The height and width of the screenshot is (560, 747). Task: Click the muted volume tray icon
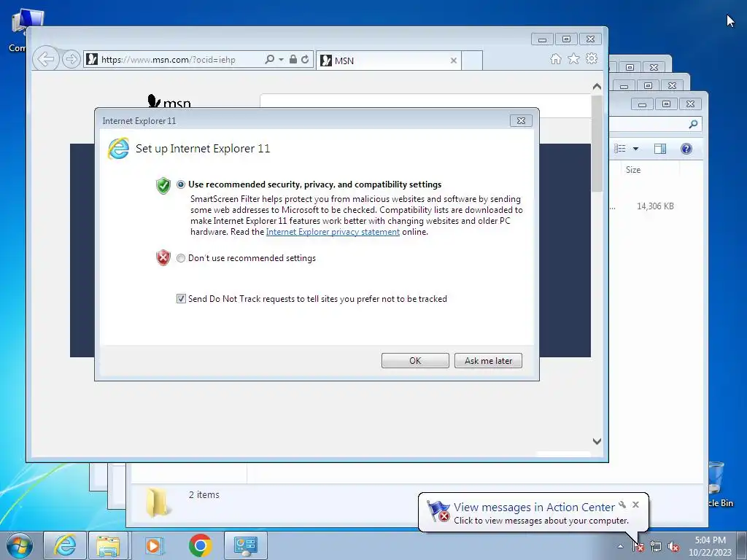(673, 547)
